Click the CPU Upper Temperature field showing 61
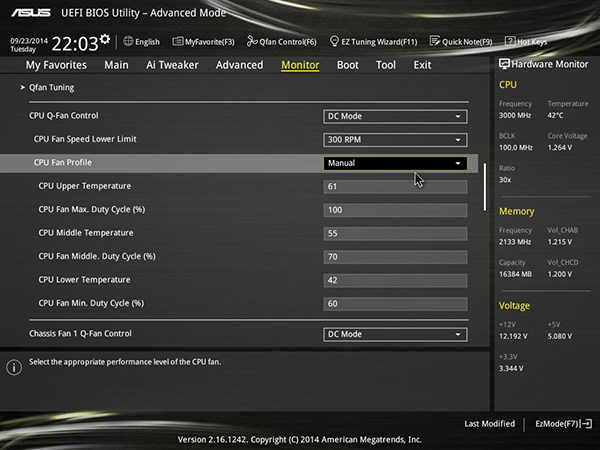The height and width of the screenshot is (450, 600). coord(395,186)
